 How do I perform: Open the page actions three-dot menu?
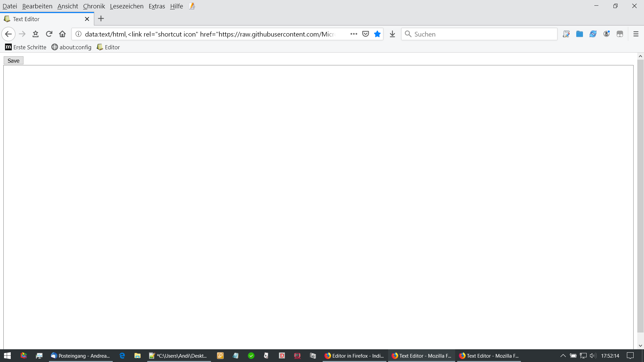point(354,34)
